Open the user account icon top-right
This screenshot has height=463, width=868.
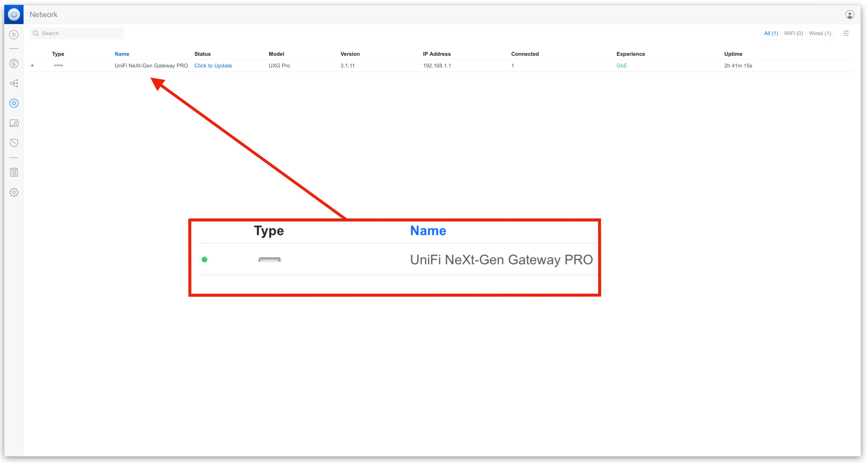click(849, 14)
